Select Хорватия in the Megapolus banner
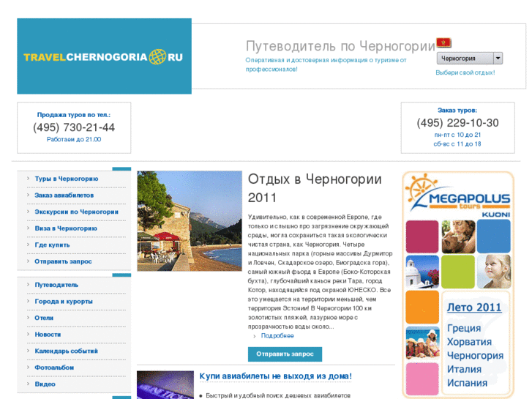The height and width of the screenshot is (399, 532). pyautogui.click(x=469, y=342)
